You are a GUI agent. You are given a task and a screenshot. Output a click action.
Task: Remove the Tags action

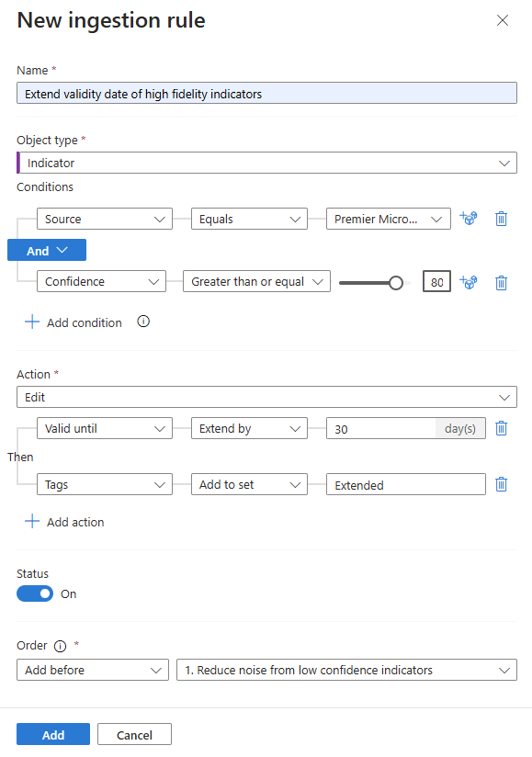coord(501,484)
